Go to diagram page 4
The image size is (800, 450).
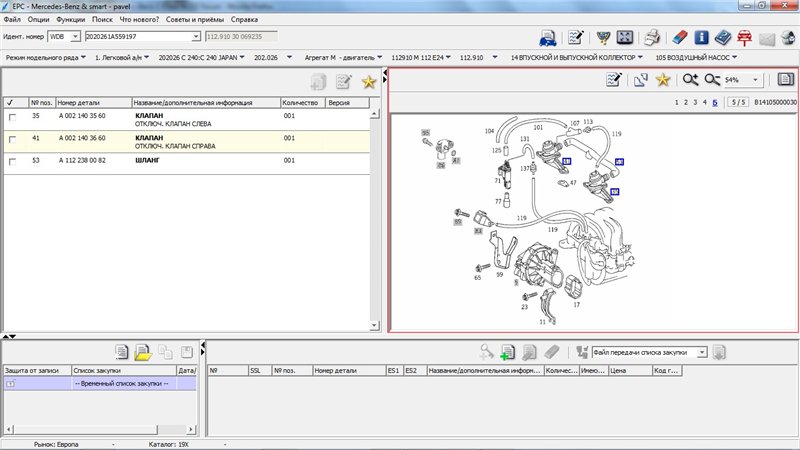[705, 103]
